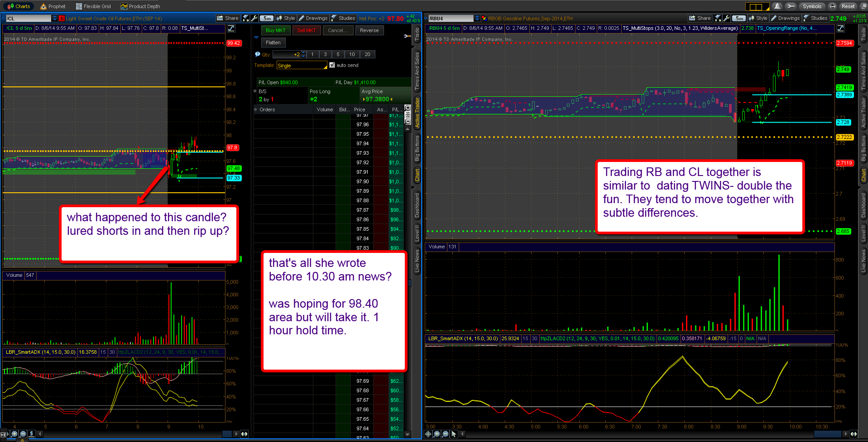
Task: Open the Drawings menu on /CL chart
Action: [313, 19]
